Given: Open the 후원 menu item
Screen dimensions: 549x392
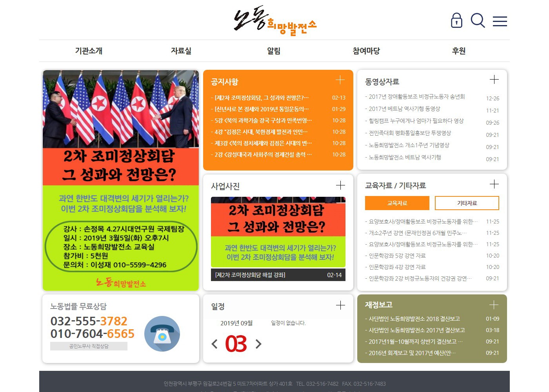Looking at the screenshot, I should [458, 51].
